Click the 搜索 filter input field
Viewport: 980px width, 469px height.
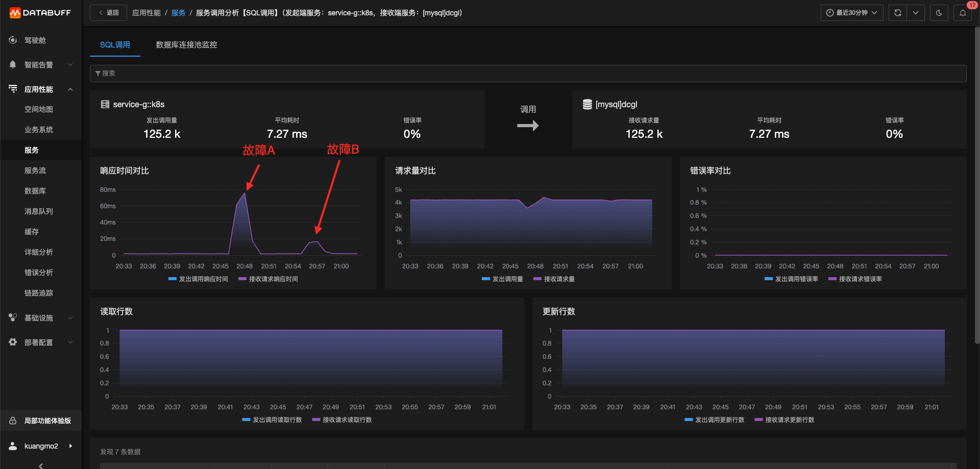click(528, 73)
